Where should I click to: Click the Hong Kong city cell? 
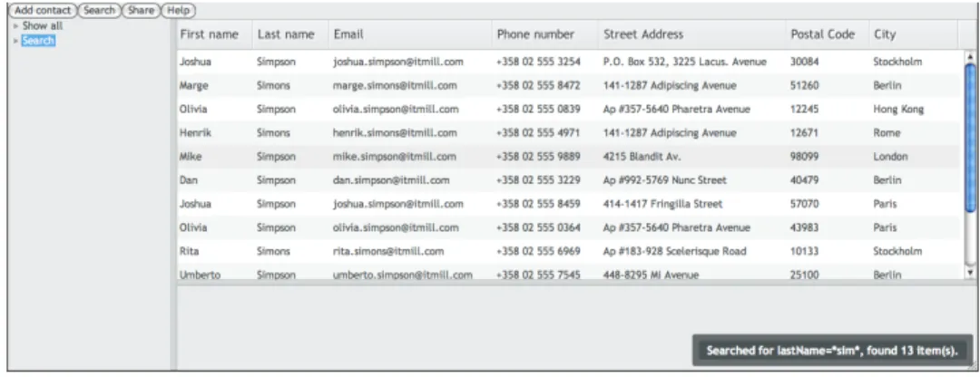click(x=898, y=110)
